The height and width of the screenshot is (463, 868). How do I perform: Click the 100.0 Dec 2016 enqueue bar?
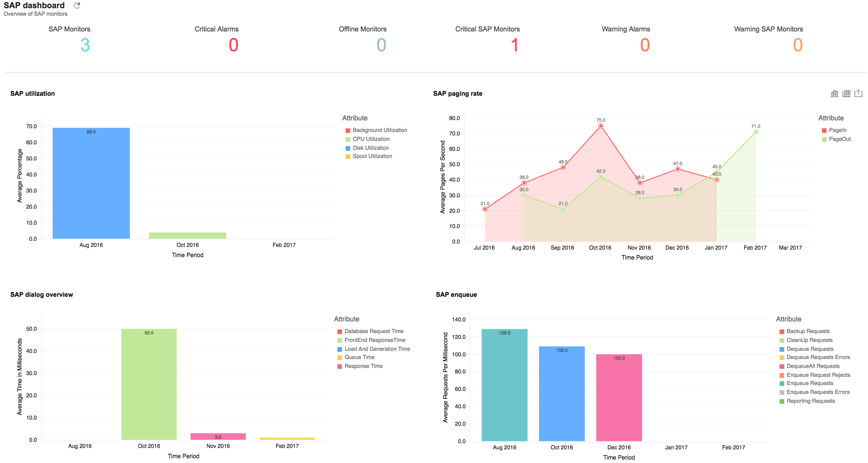(619, 398)
